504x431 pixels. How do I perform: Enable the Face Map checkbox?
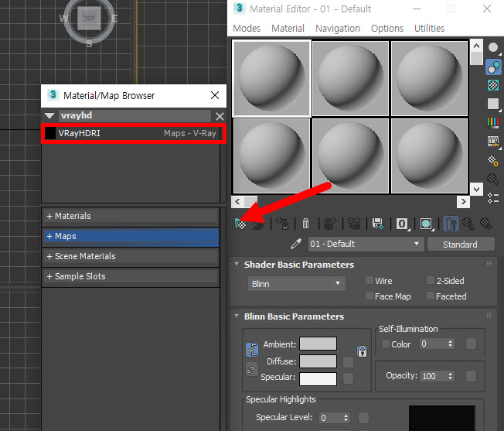369,296
